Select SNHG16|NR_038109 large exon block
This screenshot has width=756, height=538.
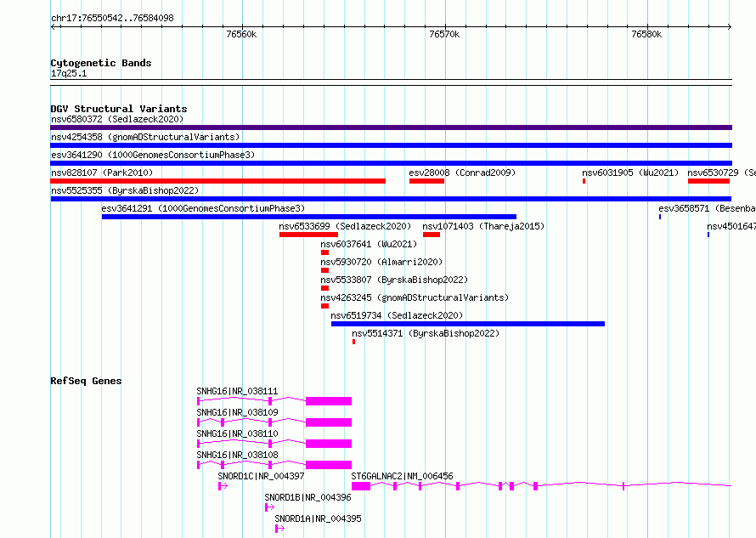(x=329, y=422)
